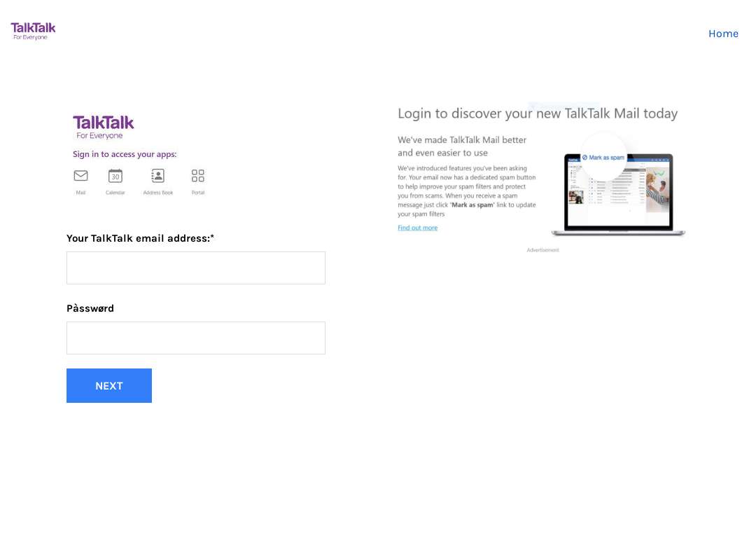Open the Portal grid icon

(x=197, y=176)
